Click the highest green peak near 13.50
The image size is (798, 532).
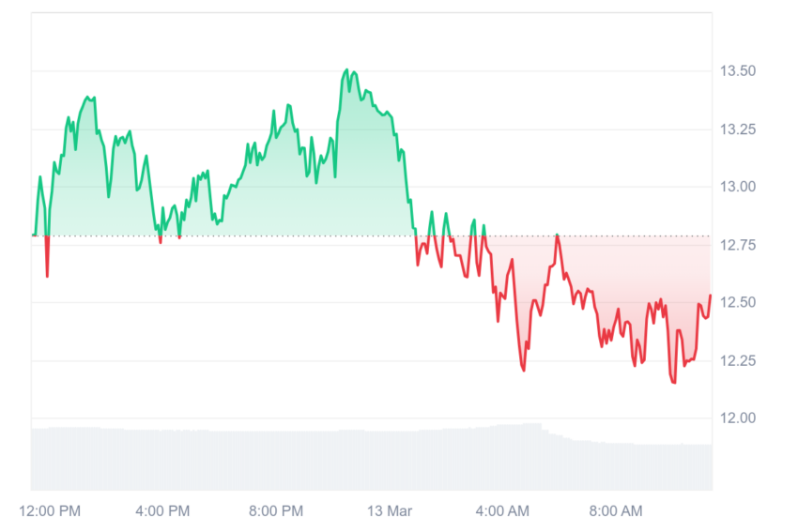[346, 70]
